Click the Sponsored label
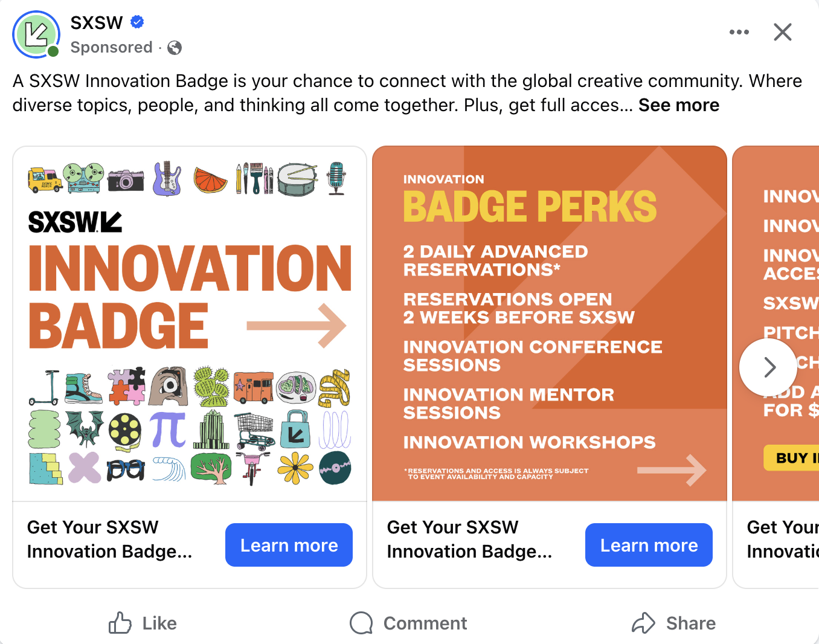Image resolution: width=819 pixels, height=644 pixels. tap(111, 48)
